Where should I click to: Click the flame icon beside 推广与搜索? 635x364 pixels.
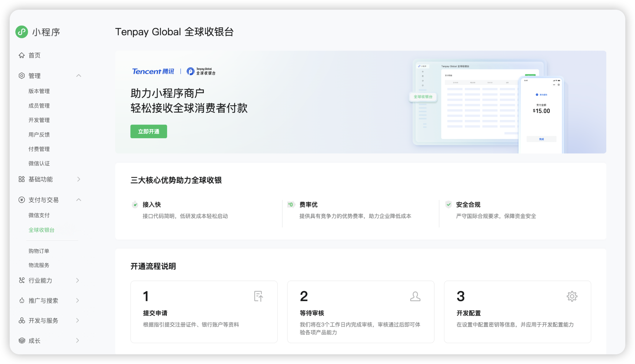click(x=21, y=300)
